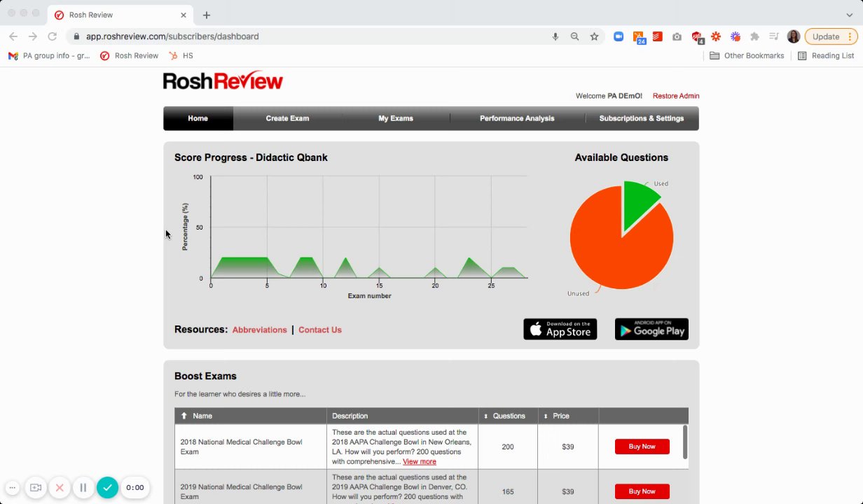863x504 pixels.
Task: Go to the Home tab
Action: pos(198,118)
